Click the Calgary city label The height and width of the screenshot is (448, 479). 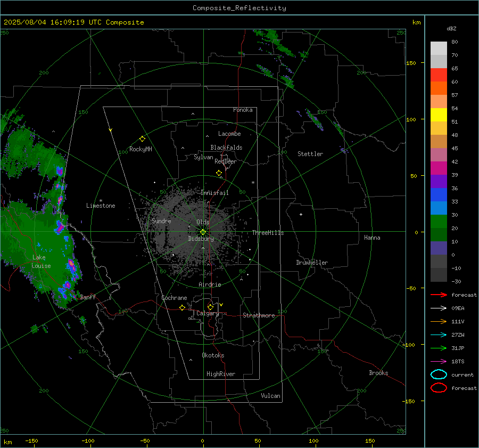(x=208, y=313)
